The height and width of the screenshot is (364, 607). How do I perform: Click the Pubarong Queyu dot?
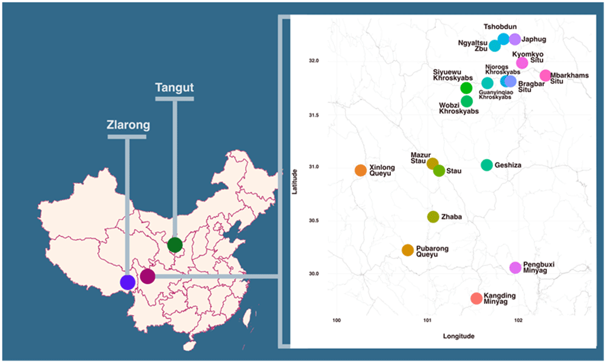[x=408, y=251]
